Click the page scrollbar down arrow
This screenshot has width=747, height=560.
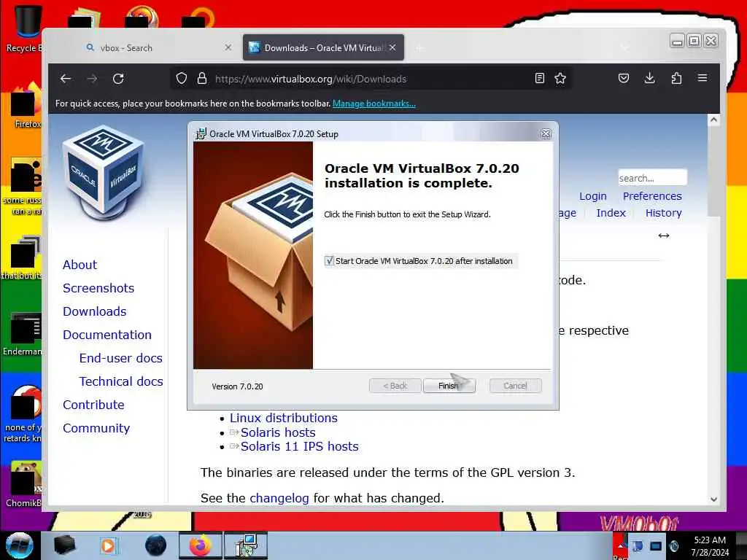pyautogui.click(x=713, y=499)
